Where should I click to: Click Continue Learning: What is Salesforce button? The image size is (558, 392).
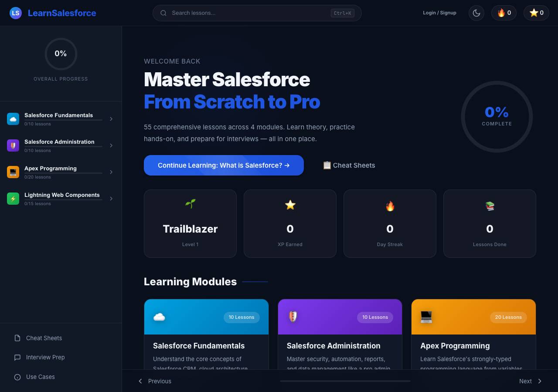[224, 165]
